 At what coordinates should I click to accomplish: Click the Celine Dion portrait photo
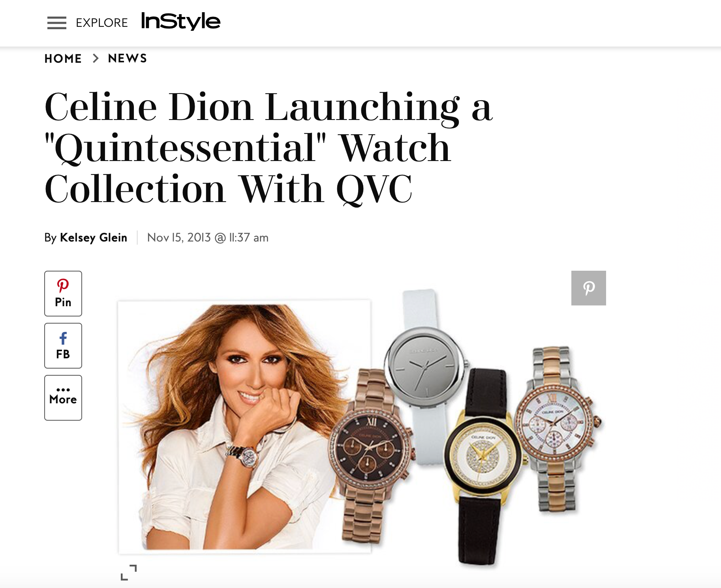point(244,426)
